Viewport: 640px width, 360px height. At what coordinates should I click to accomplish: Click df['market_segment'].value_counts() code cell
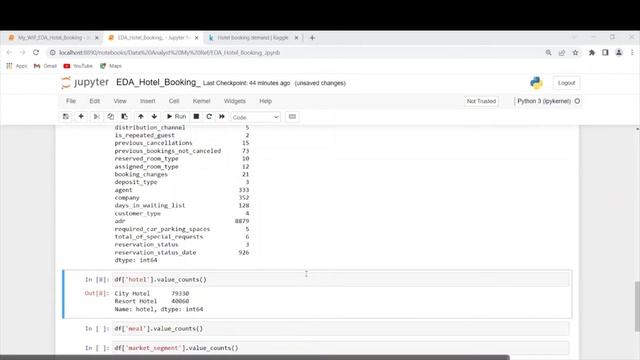pos(340,348)
